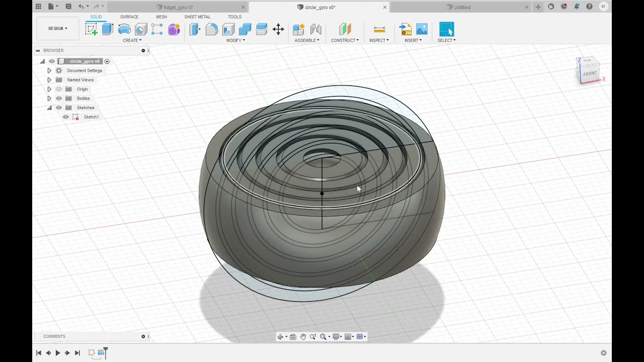The image size is (644, 362).
Task: Select the Offset Plane construct tool
Action: click(x=345, y=29)
